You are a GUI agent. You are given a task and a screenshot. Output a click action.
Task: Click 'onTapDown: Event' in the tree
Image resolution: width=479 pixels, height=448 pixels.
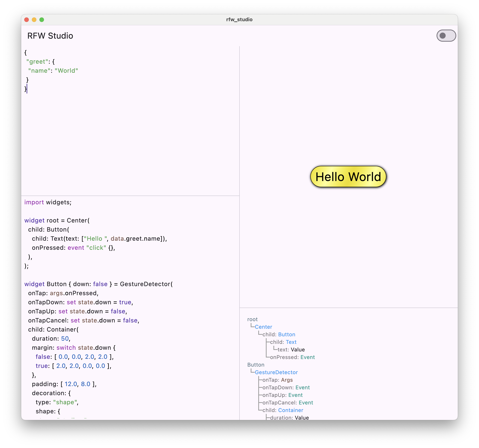(x=286, y=388)
